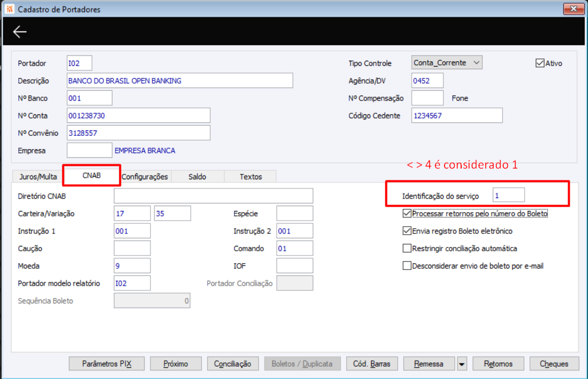Click the EMPRESA BRANCA text
Viewport: 588px width, 379px height.
[145, 150]
